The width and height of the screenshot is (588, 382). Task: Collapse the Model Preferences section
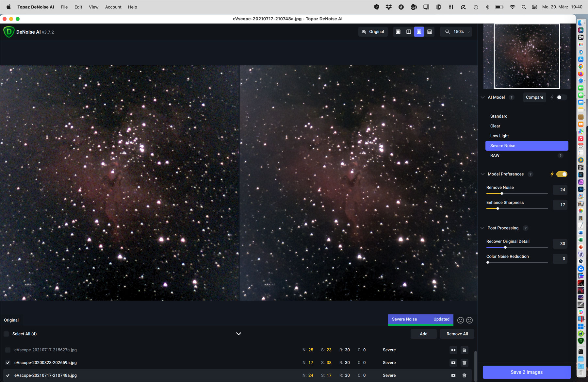tap(482, 174)
